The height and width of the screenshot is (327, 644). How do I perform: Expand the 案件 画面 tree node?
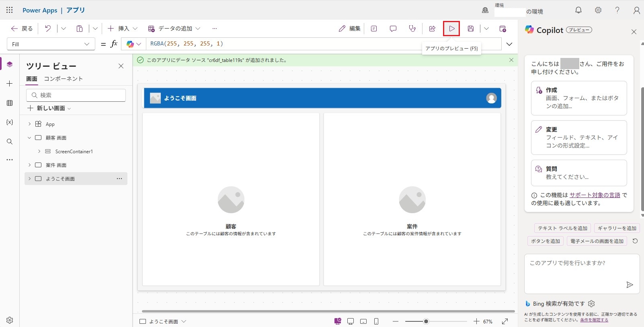point(29,165)
